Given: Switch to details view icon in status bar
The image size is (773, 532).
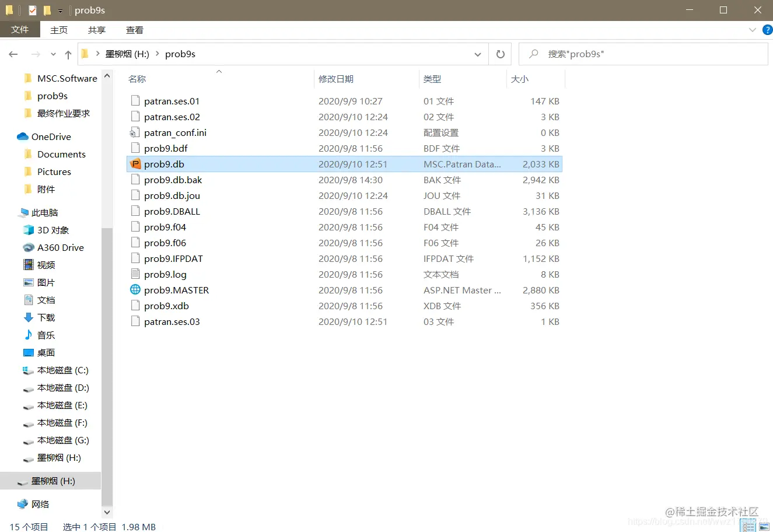Looking at the screenshot, I should [x=749, y=526].
